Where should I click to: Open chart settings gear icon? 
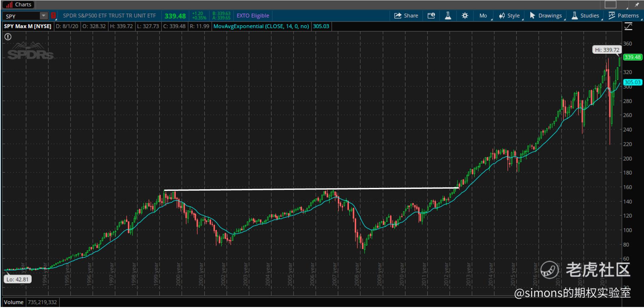click(x=465, y=15)
